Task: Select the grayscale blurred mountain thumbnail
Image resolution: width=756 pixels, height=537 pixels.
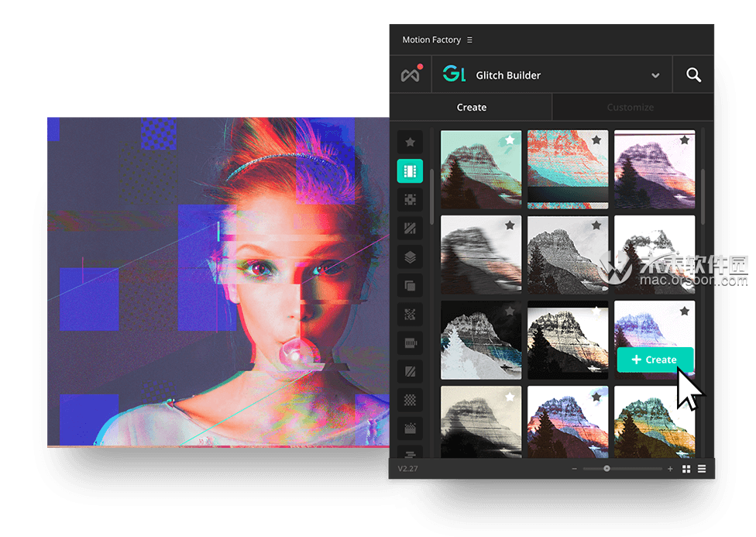Action: click(x=481, y=255)
